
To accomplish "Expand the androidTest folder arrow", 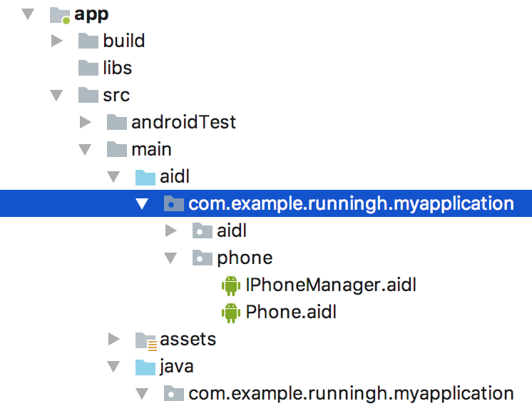I will tap(85, 122).
